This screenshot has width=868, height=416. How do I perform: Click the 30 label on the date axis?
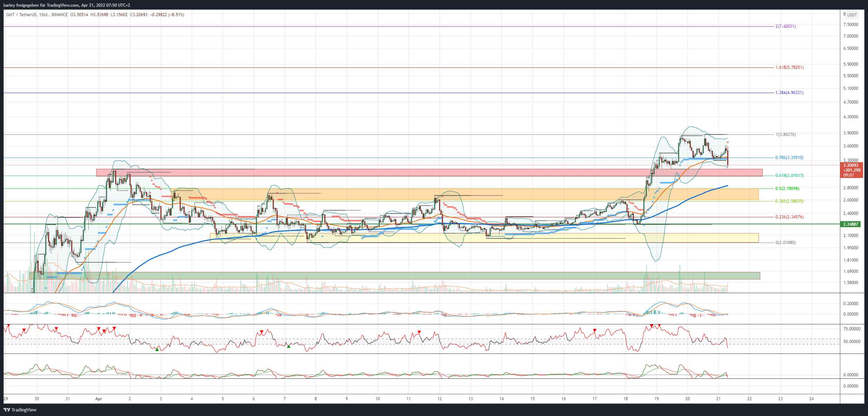(x=37, y=399)
